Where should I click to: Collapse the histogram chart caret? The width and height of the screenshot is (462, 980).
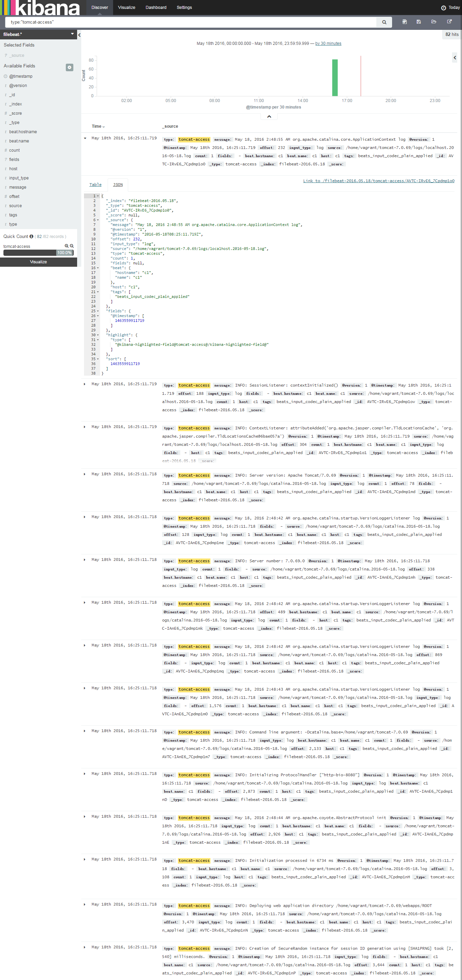click(x=269, y=116)
